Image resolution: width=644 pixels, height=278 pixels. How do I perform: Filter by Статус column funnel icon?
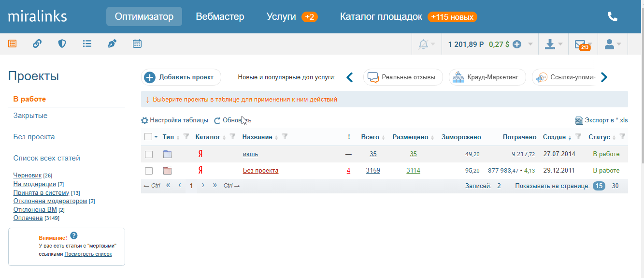tap(622, 137)
